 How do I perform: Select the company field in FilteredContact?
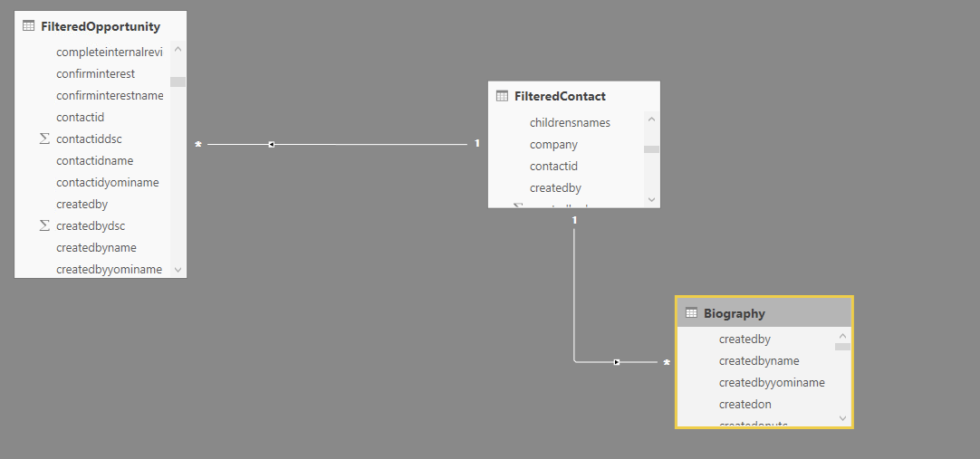coord(553,144)
